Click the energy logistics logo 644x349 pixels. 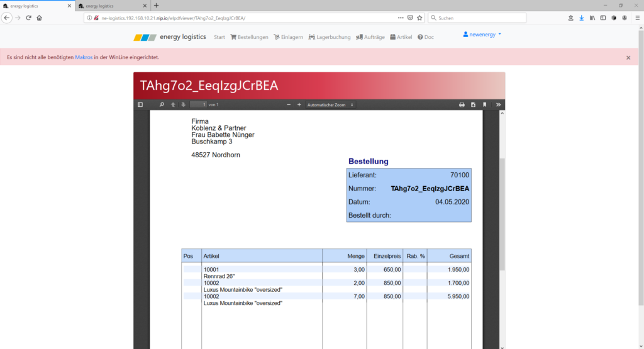coord(170,37)
